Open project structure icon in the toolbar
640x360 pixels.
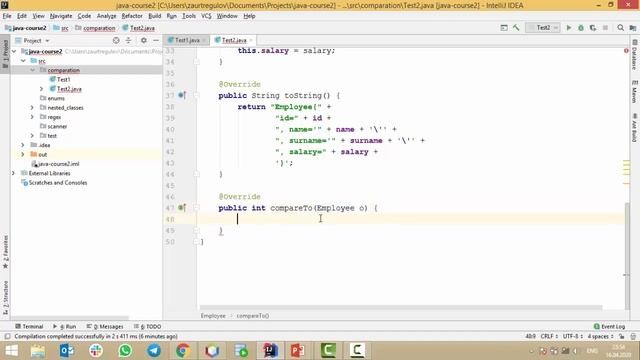click(x=633, y=28)
